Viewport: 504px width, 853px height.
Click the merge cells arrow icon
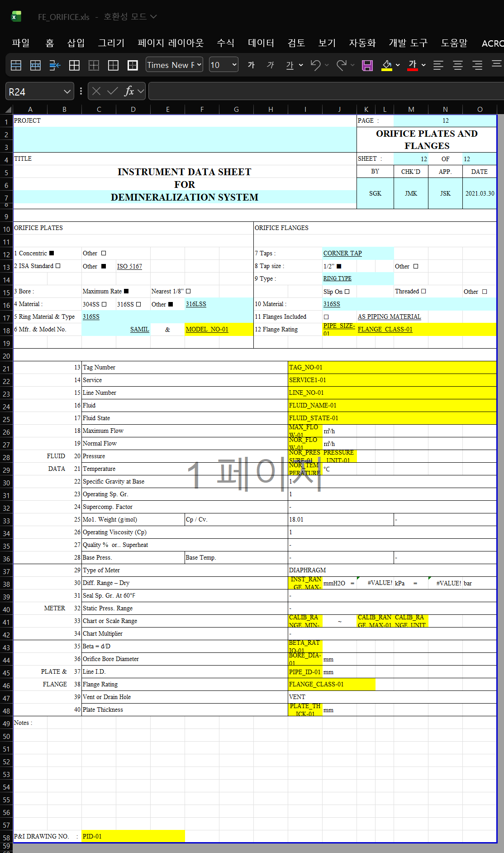[x=55, y=65]
